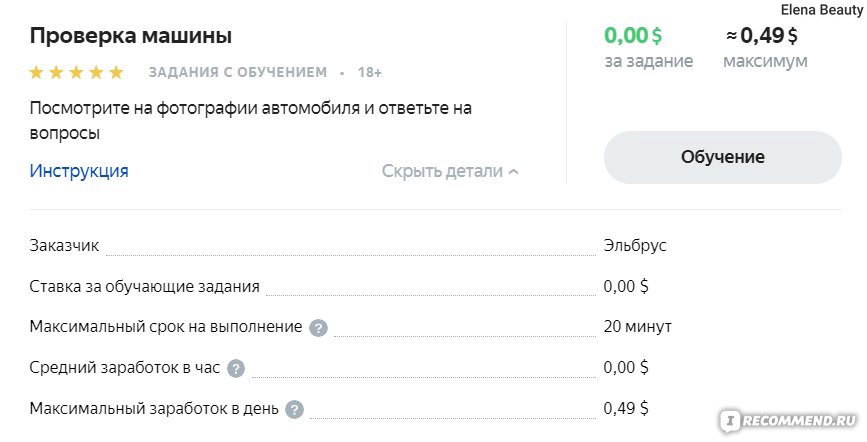Click the Обучение button
The width and height of the screenshot is (867, 442).
coord(723,157)
